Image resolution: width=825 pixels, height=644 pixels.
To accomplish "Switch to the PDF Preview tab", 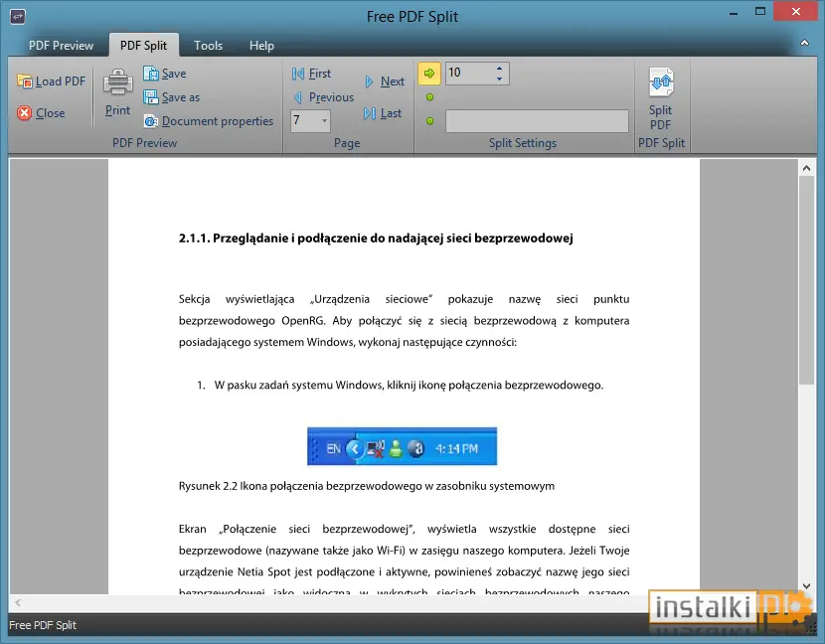I will click(61, 46).
